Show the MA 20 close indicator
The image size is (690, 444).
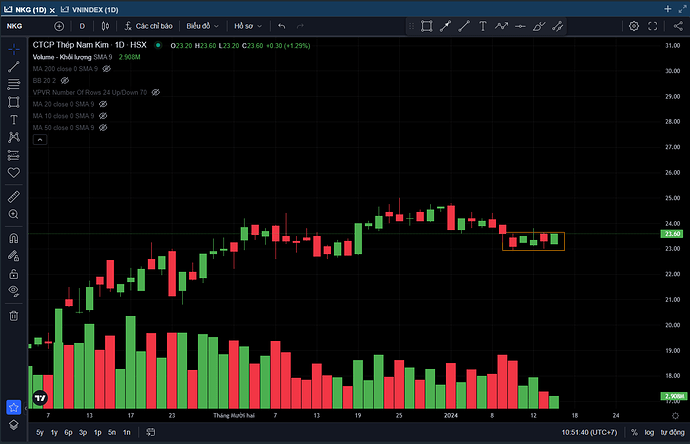(103, 104)
